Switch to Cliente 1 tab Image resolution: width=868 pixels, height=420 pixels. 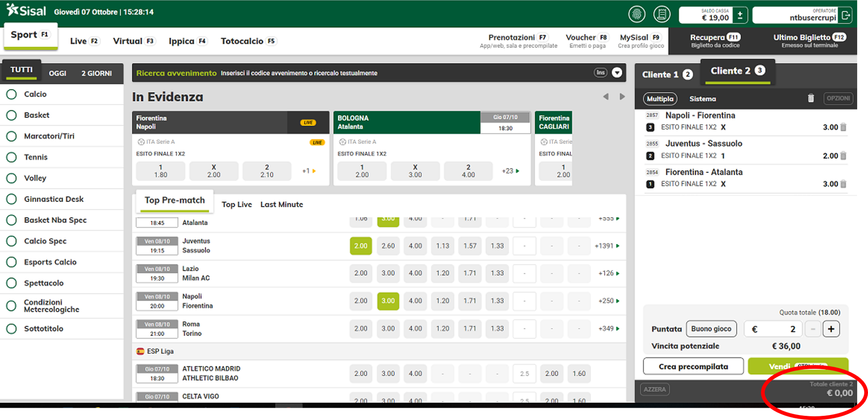pyautogui.click(x=667, y=75)
